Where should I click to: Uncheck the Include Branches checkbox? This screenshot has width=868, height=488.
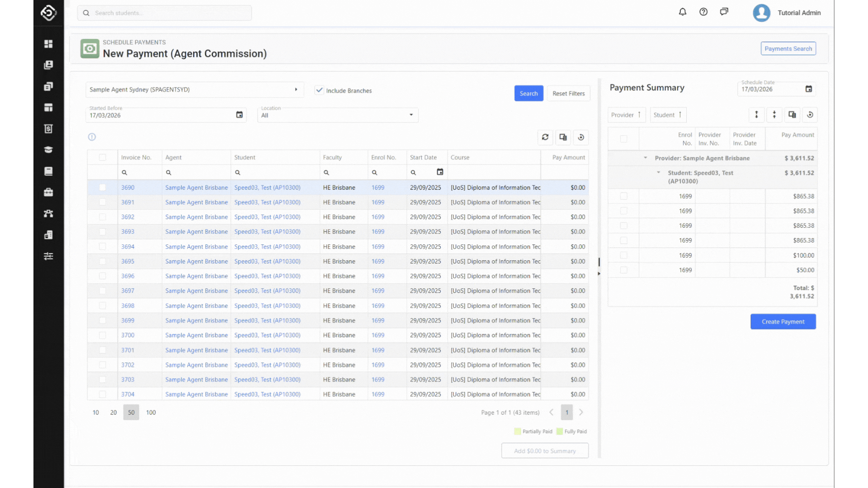point(320,90)
